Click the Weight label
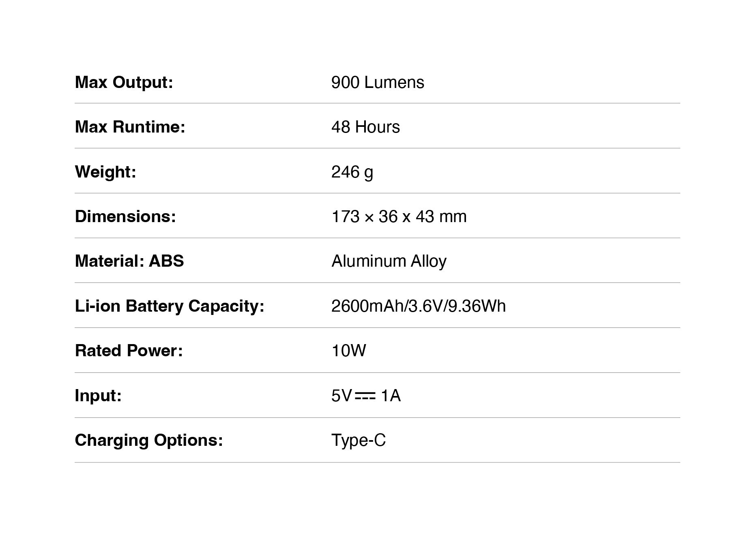This screenshot has height=537, width=756. tap(105, 172)
